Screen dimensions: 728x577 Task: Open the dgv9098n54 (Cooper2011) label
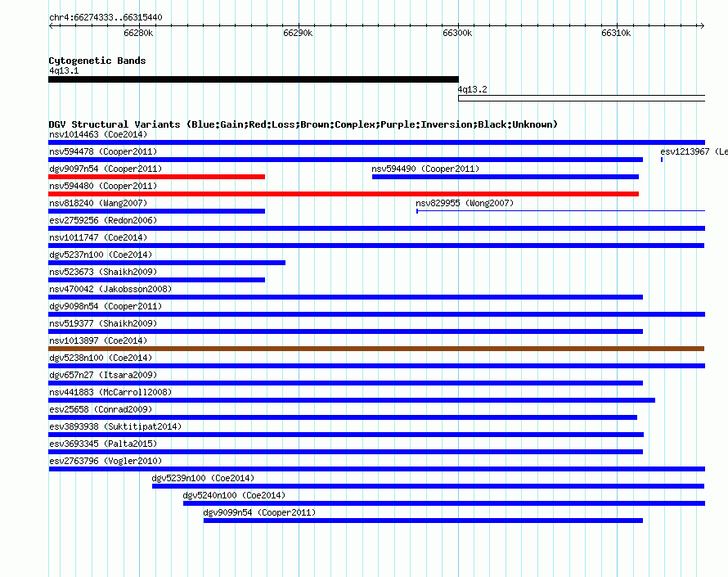(x=106, y=307)
